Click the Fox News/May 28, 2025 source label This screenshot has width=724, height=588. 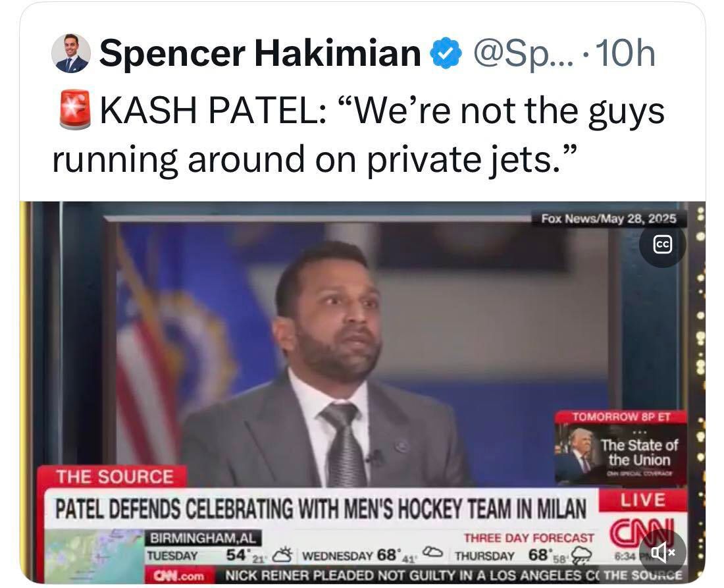(608, 219)
